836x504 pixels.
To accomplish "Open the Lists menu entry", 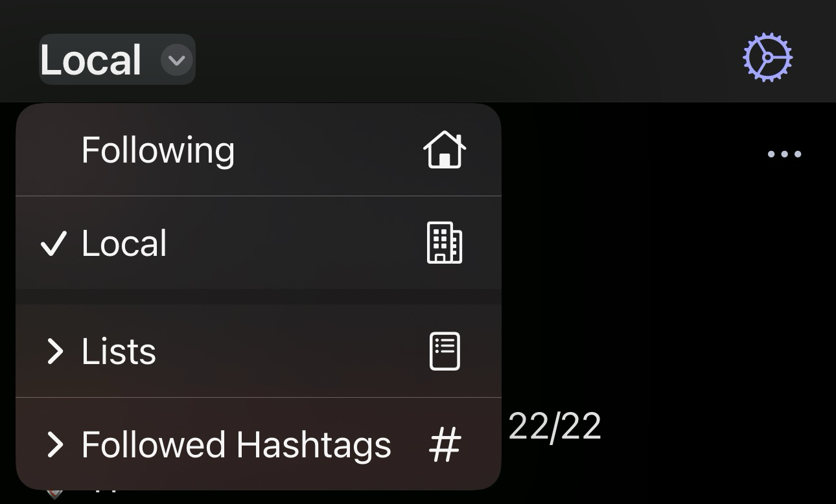I will pos(259,350).
